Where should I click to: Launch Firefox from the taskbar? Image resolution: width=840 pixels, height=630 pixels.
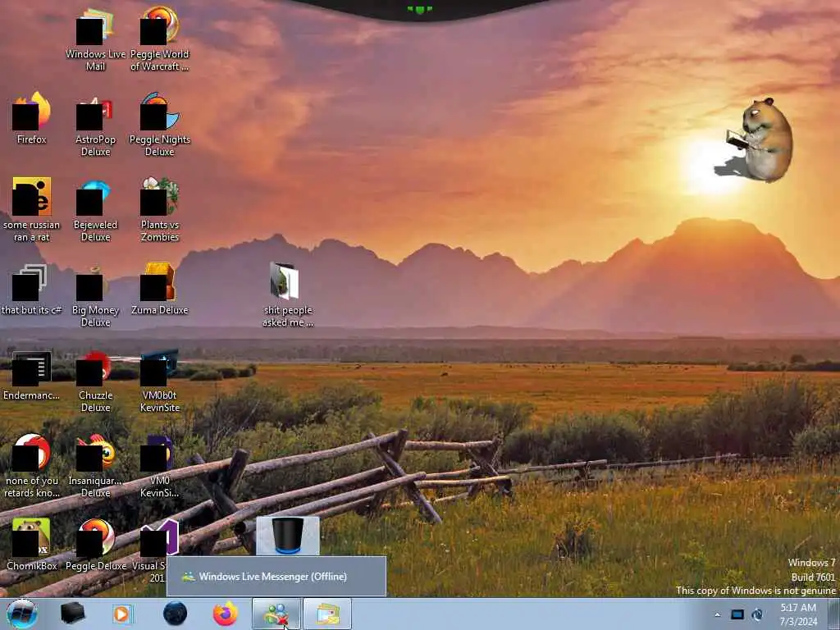(226, 614)
